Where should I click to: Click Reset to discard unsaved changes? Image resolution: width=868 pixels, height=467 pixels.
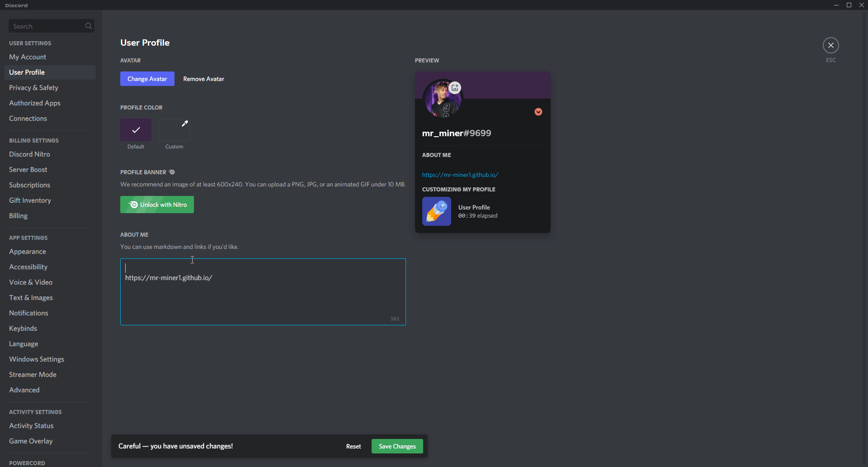pyautogui.click(x=354, y=446)
